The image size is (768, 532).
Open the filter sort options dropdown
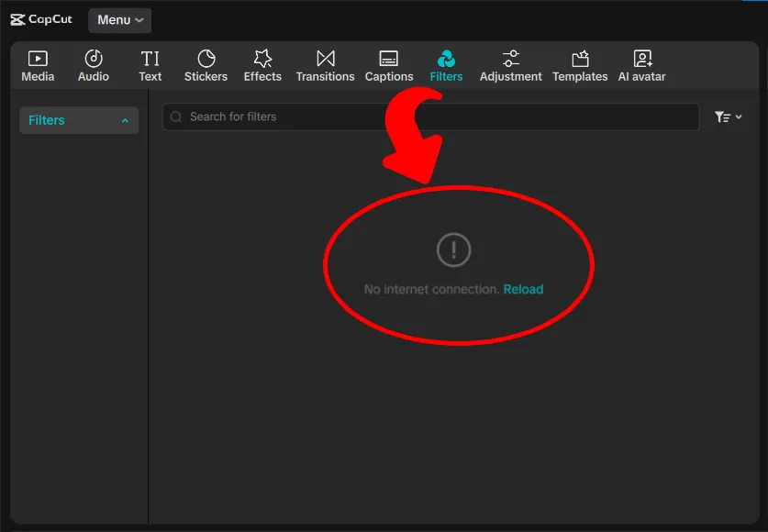(728, 116)
